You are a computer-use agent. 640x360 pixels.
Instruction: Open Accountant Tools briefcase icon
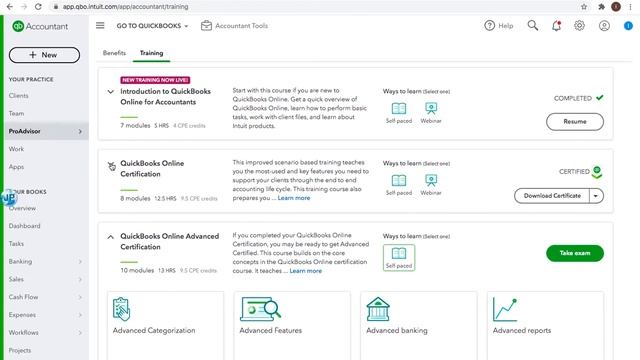(x=206, y=26)
